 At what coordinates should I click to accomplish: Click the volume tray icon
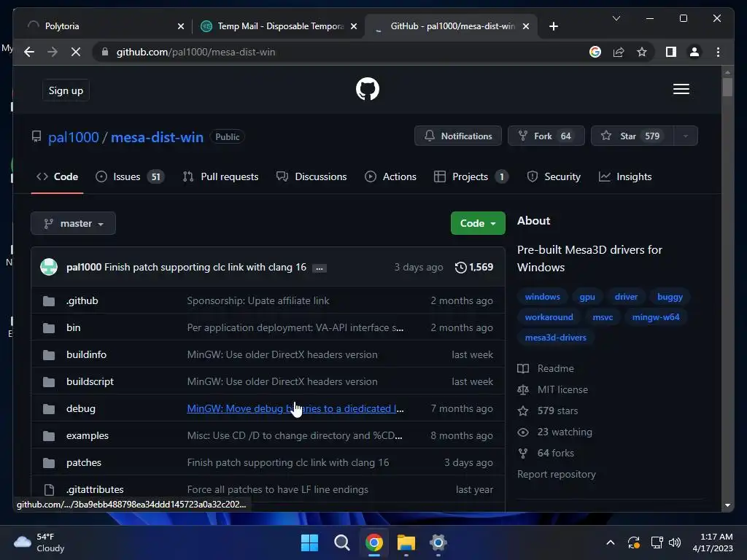pos(675,542)
